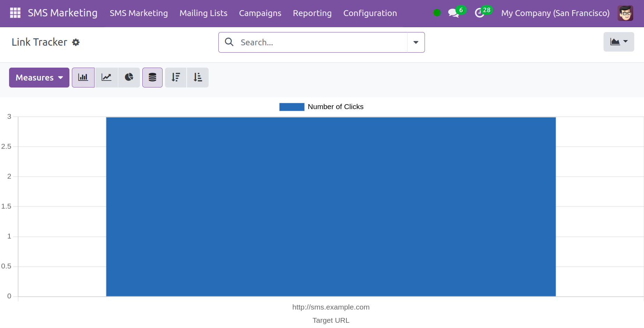Click the green online status dot
The width and height of the screenshot is (644, 328).
point(437,13)
